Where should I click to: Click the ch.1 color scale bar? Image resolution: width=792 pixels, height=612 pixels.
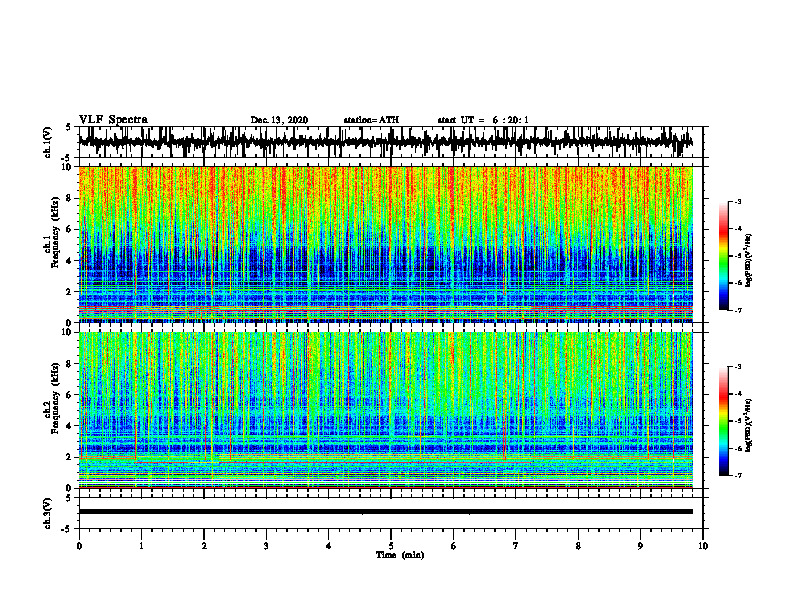click(723, 256)
